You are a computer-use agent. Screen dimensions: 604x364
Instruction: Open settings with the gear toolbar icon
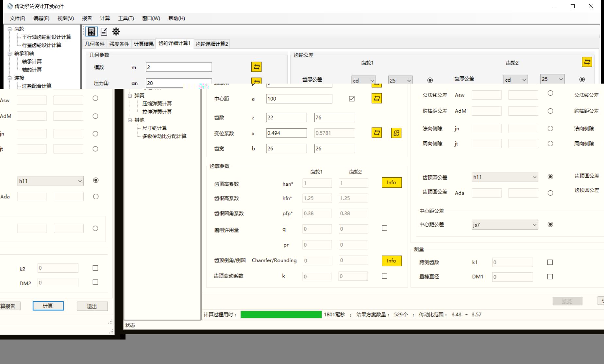(116, 31)
